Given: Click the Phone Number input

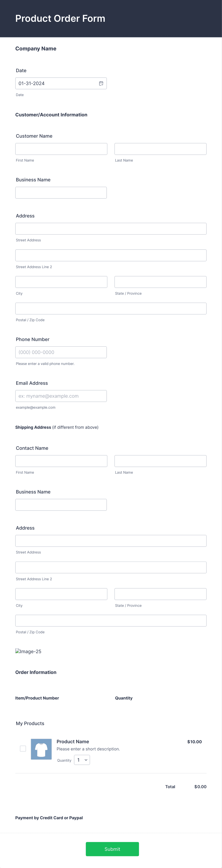Looking at the screenshot, I should pyautogui.click(x=61, y=352).
